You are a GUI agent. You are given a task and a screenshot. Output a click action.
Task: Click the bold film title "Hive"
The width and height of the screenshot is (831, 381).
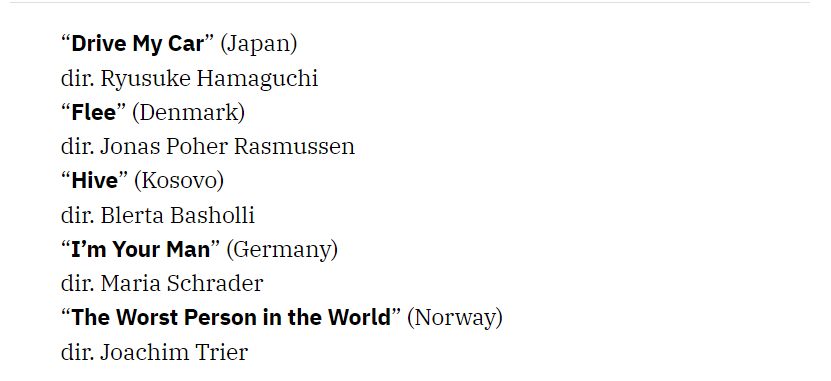point(94,181)
